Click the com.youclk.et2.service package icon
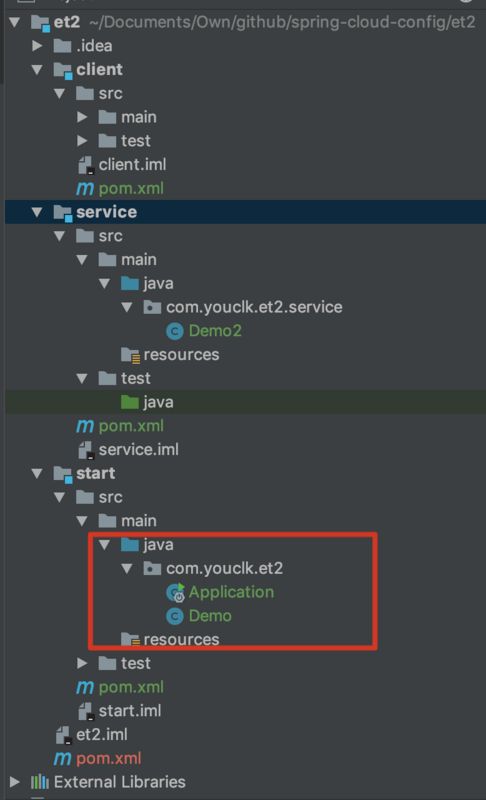Screen dimensions: 486x800 (x=152, y=307)
